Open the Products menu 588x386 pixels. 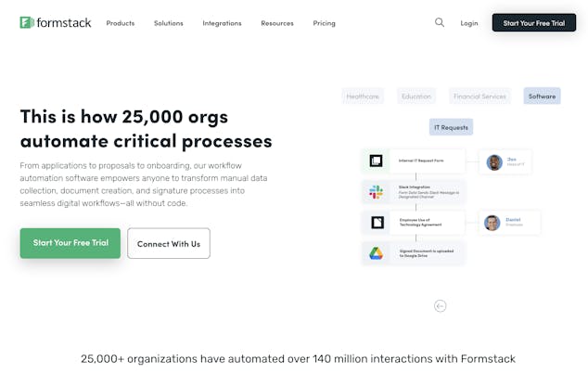coord(121,23)
